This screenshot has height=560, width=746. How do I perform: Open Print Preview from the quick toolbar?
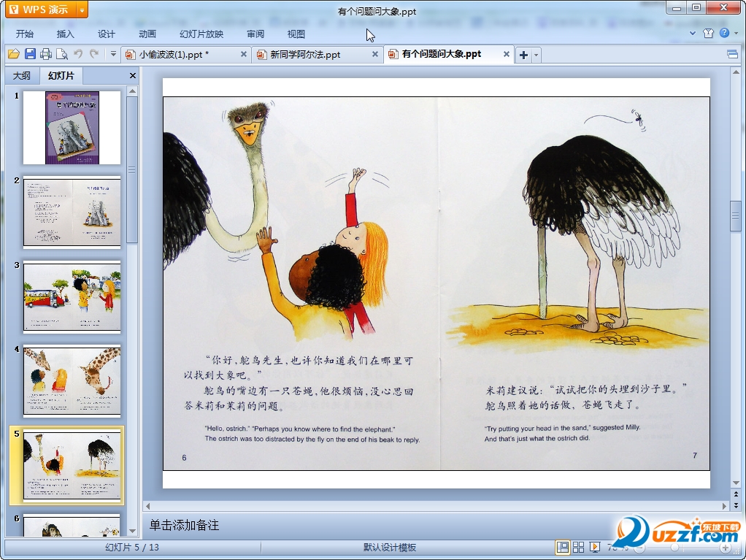tap(62, 54)
